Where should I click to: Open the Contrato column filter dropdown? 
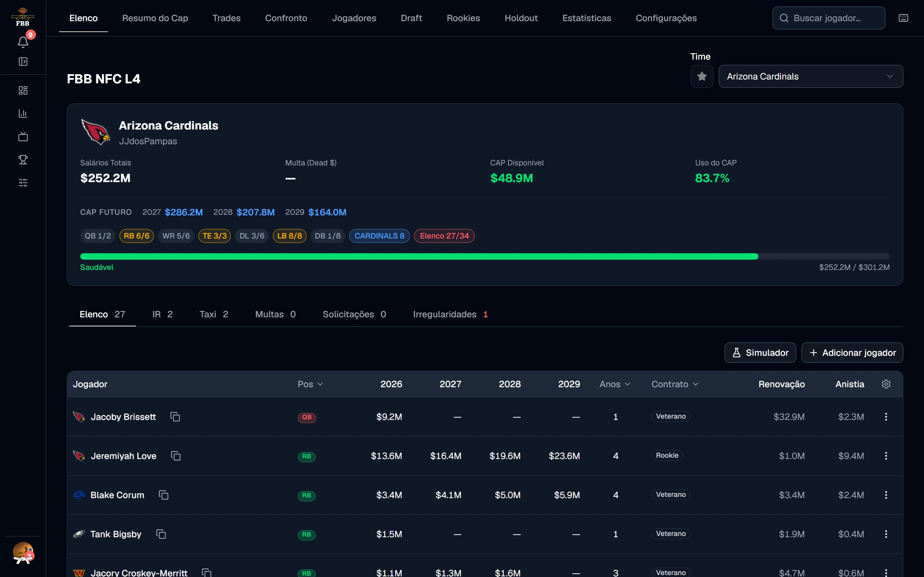(x=675, y=384)
